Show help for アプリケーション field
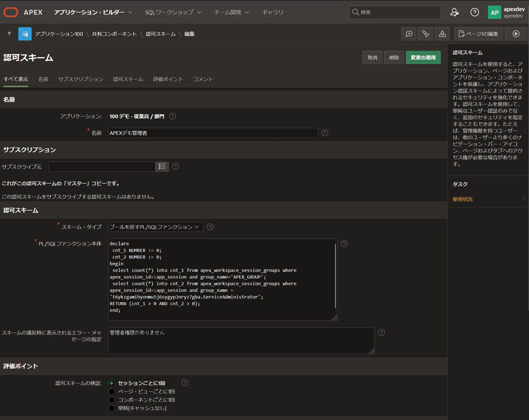Screen dimensions: 529x420 coord(173,116)
